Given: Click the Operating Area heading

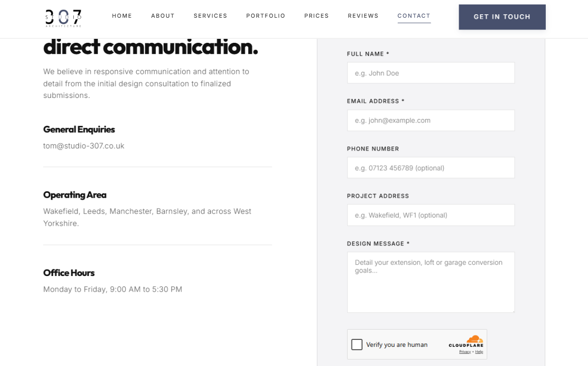Looking at the screenshot, I should tap(75, 195).
